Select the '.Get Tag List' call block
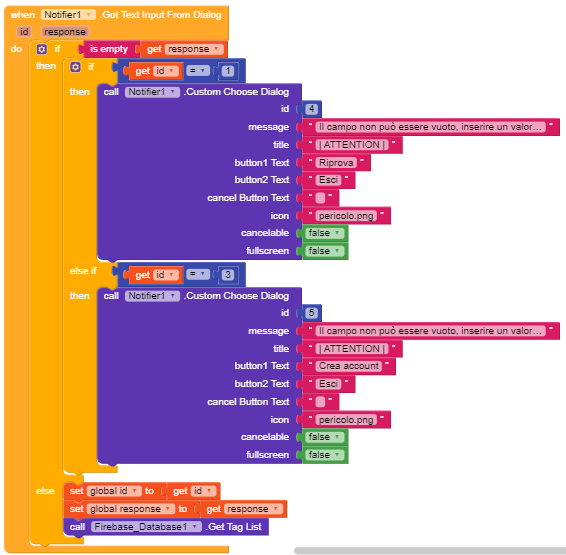 coord(234,526)
